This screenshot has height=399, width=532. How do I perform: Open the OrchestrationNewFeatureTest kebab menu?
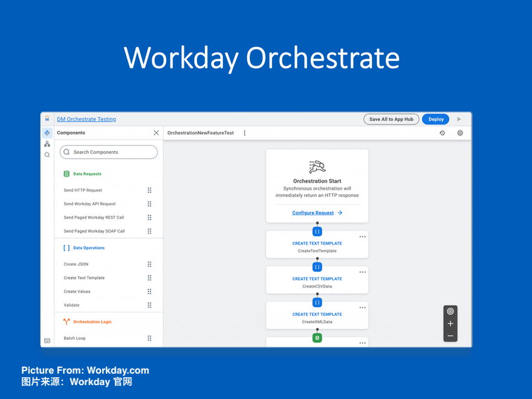pyautogui.click(x=244, y=132)
